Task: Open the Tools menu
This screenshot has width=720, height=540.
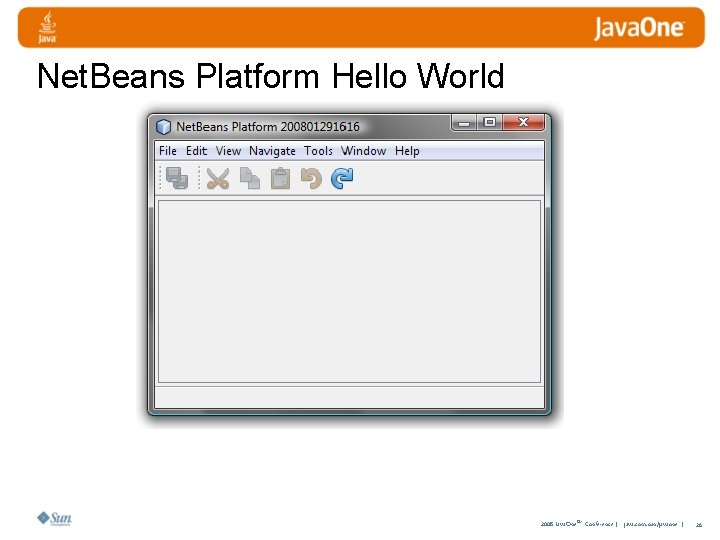Action: coord(318,151)
